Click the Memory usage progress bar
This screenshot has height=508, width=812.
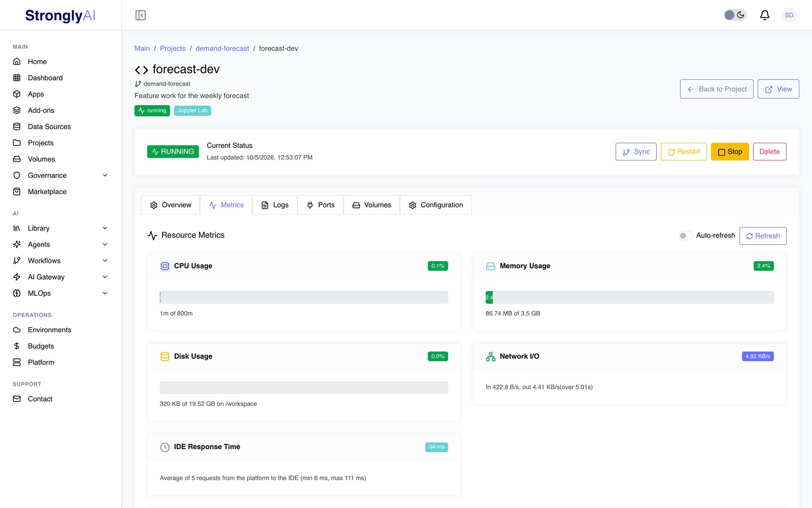tap(630, 297)
